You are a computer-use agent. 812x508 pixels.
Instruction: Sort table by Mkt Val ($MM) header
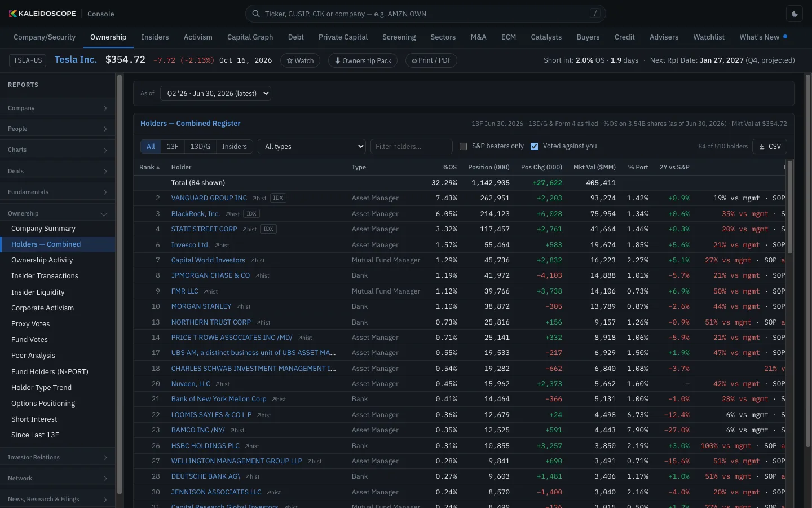tap(594, 167)
